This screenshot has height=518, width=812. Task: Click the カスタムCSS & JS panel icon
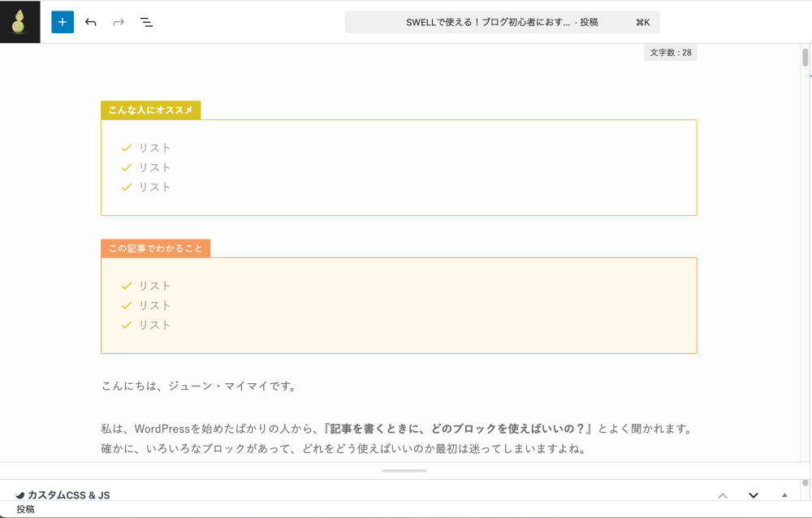[x=20, y=494]
